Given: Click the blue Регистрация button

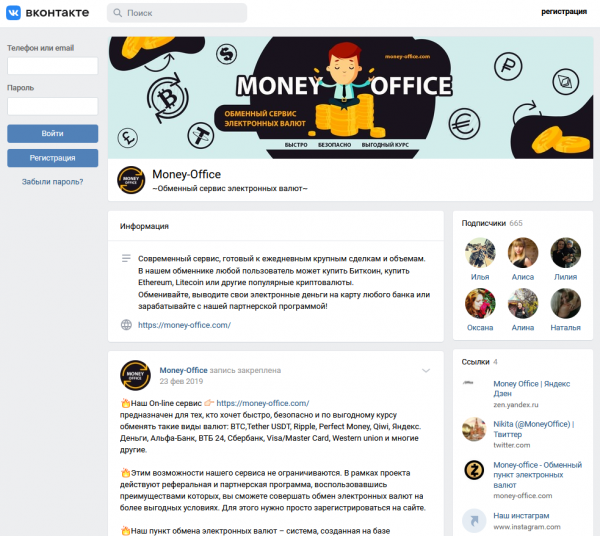Looking at the screenshot, I should pyautogui.click(x=52, y=158).
